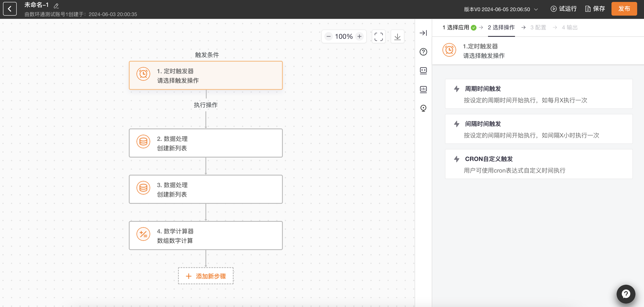Image resolution: width=644 pixels, height=307 pixels.
Task: Click the timer icon in panel header
Action: [449, 50]
